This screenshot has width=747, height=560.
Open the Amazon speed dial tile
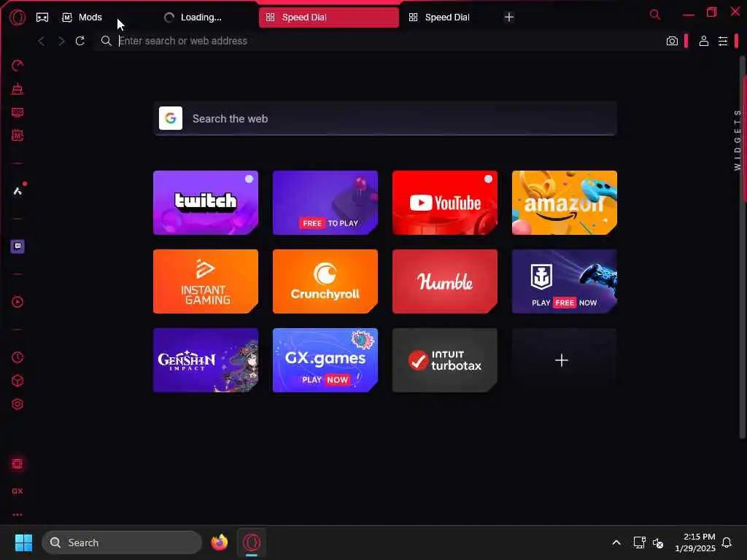pos(565,203)
